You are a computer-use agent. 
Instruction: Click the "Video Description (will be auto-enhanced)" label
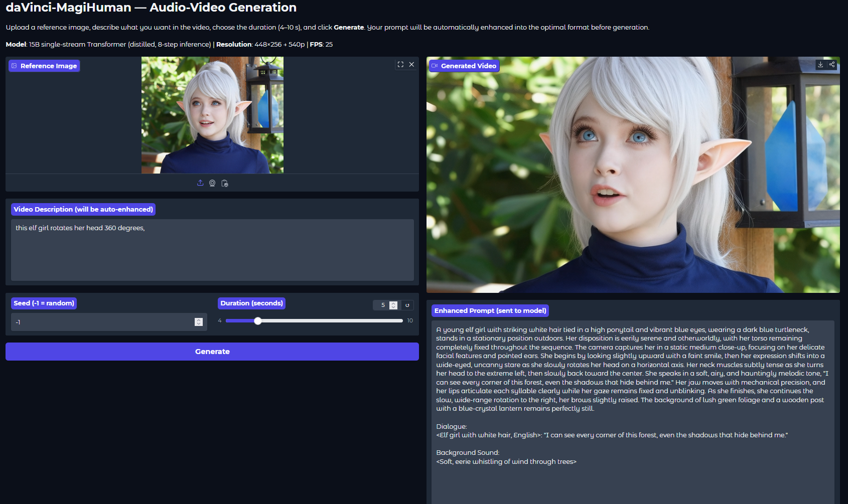click(x=83, y=209)
